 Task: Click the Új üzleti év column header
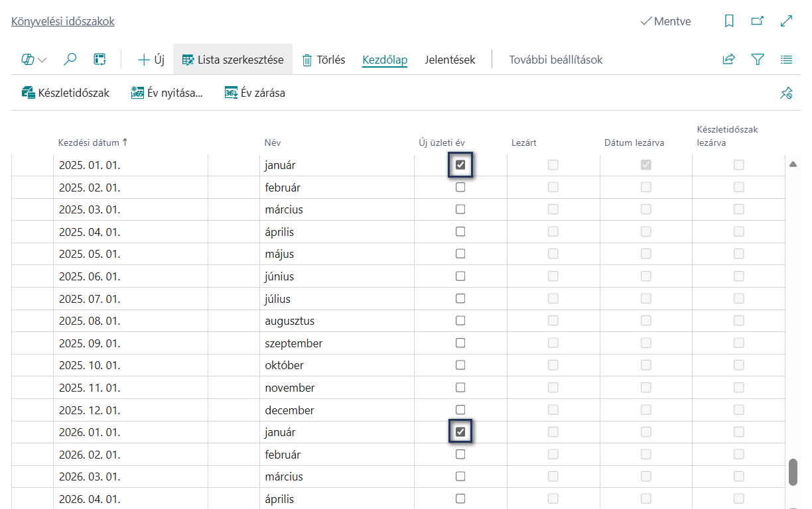point(442,142)
